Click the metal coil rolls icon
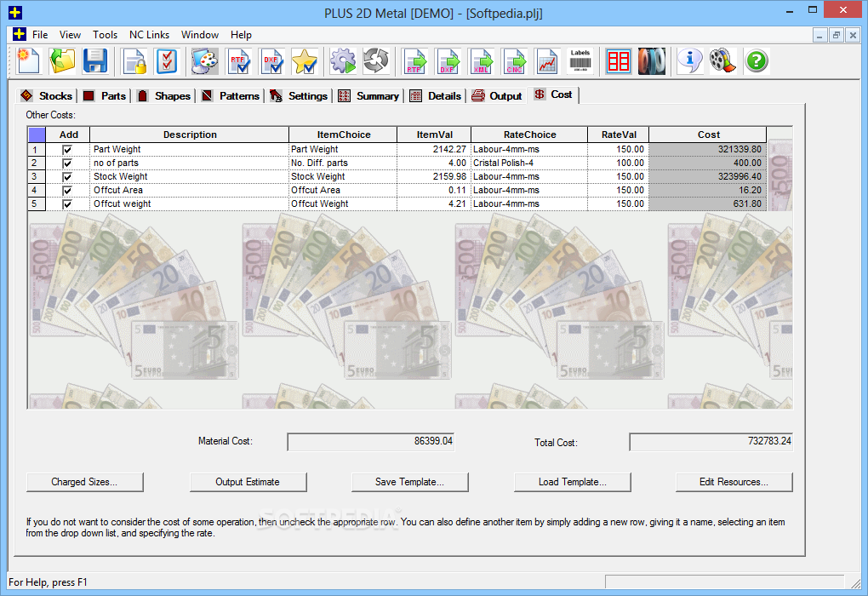This screenshot has height=596, width=868. 652,60
